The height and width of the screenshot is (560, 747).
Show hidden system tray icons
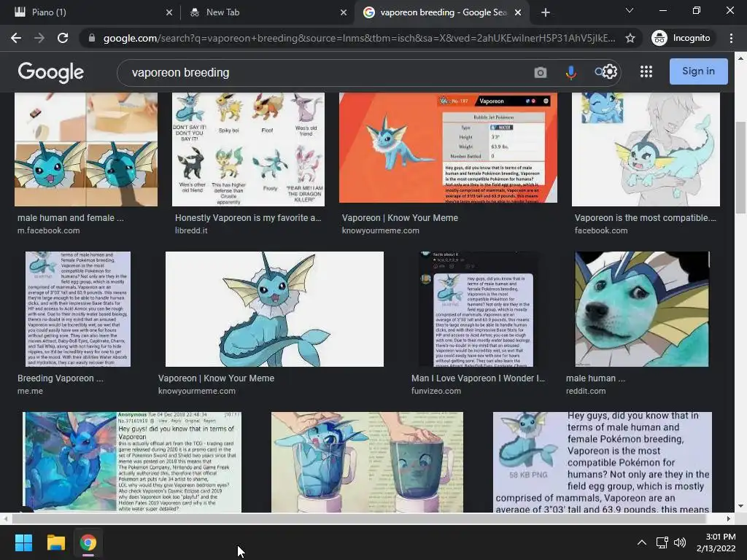pos(642,542)
